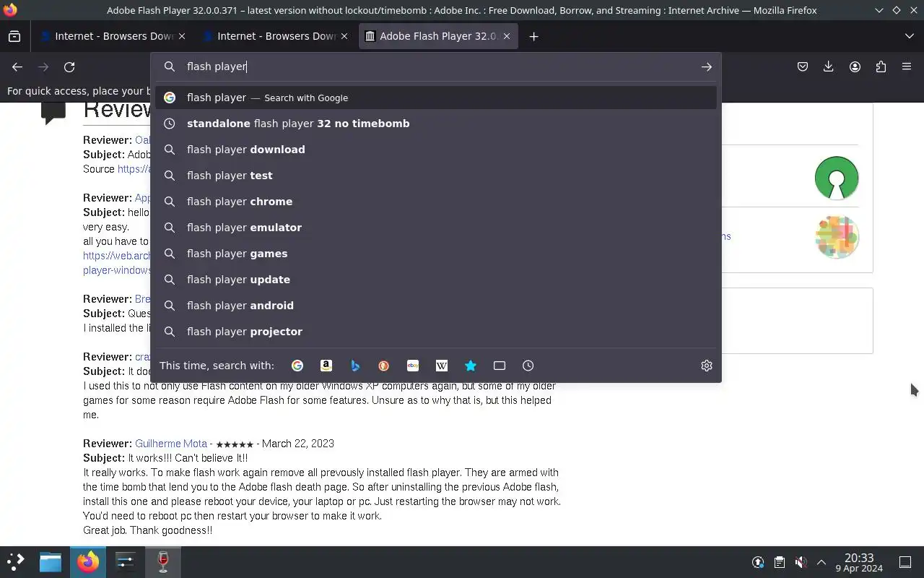Image resolution: width=924 pixels, height=578 pixels.
Task: Close the Adobe Flash Player tab
Action: click(x=507, y=36)
